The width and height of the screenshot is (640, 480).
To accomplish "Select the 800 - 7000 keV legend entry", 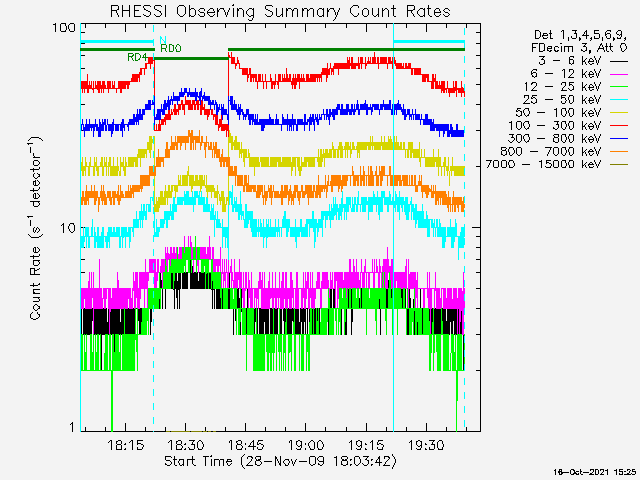I will pos(564,151).
